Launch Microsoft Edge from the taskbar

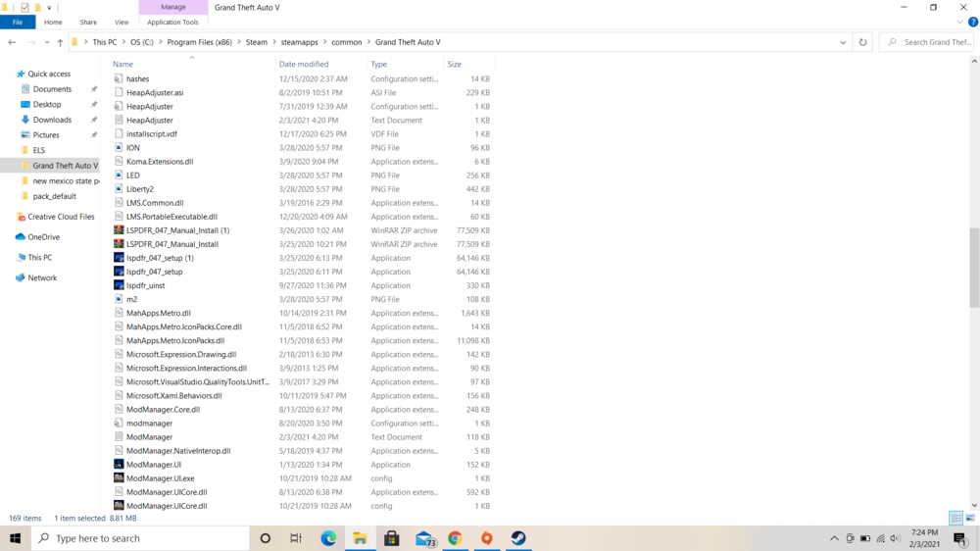click(328, 538)
